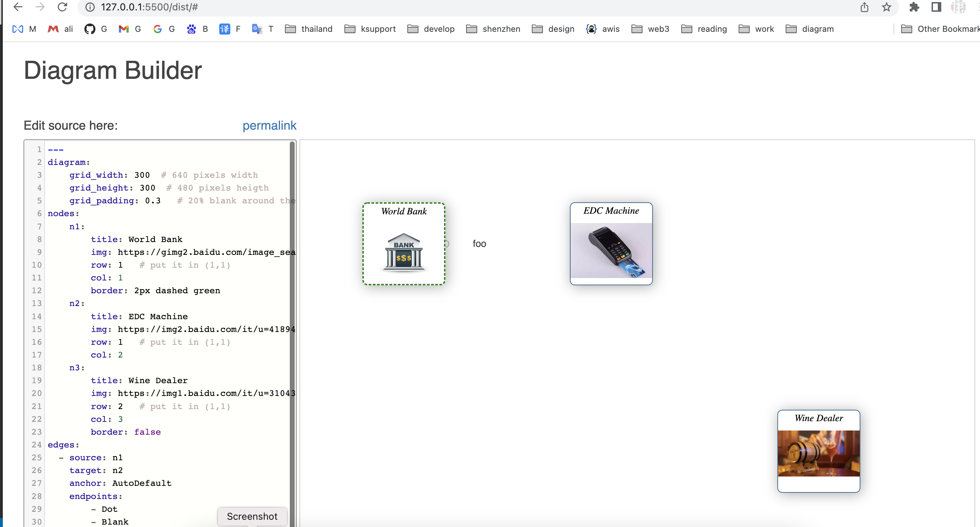The image size is (980, 527).
Task: Toggle the bookmark star for this page
Action: click(x=886, y=7)
